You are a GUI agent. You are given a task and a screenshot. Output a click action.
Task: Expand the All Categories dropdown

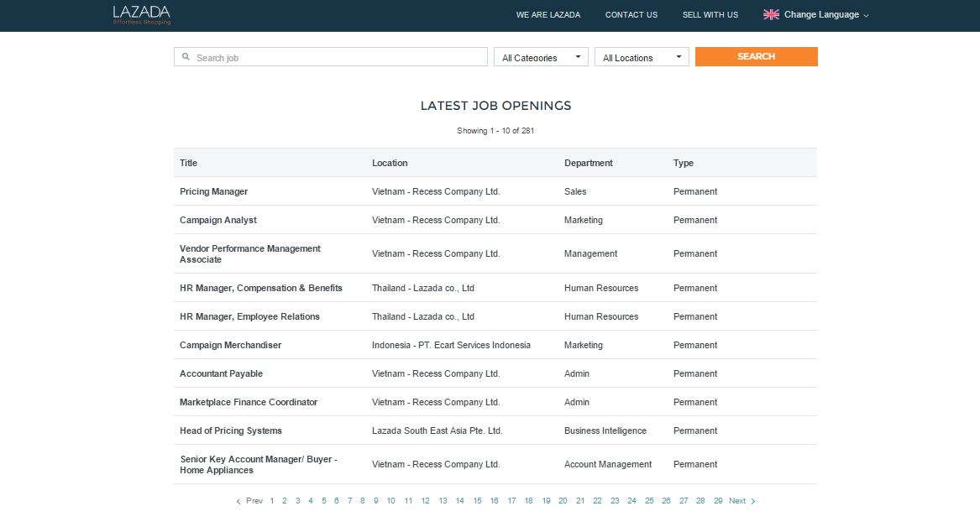541,57
